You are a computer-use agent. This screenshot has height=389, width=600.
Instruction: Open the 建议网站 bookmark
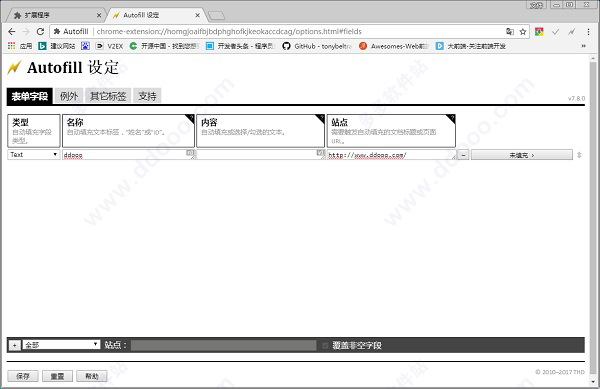coord(57,46)
